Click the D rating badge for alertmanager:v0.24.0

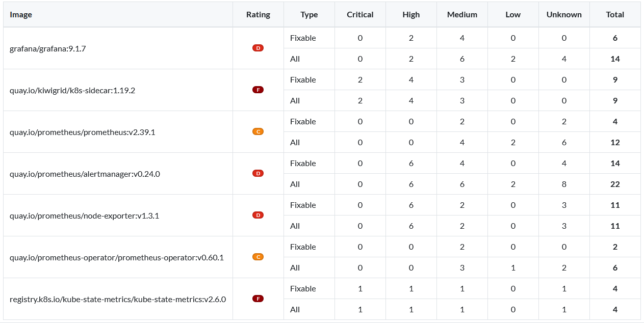click(258, 173)
